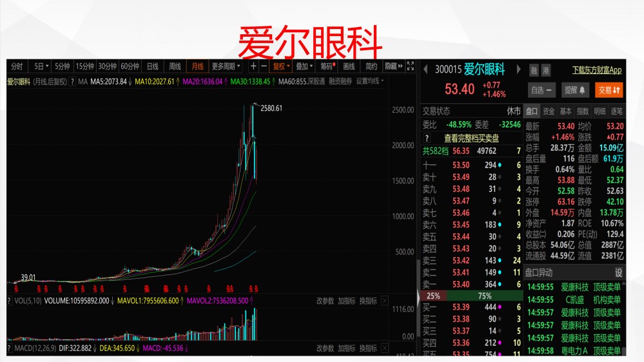Switch to the 逐笔 tab
Screen dimensions: 644x362
(x=616, y=111)
